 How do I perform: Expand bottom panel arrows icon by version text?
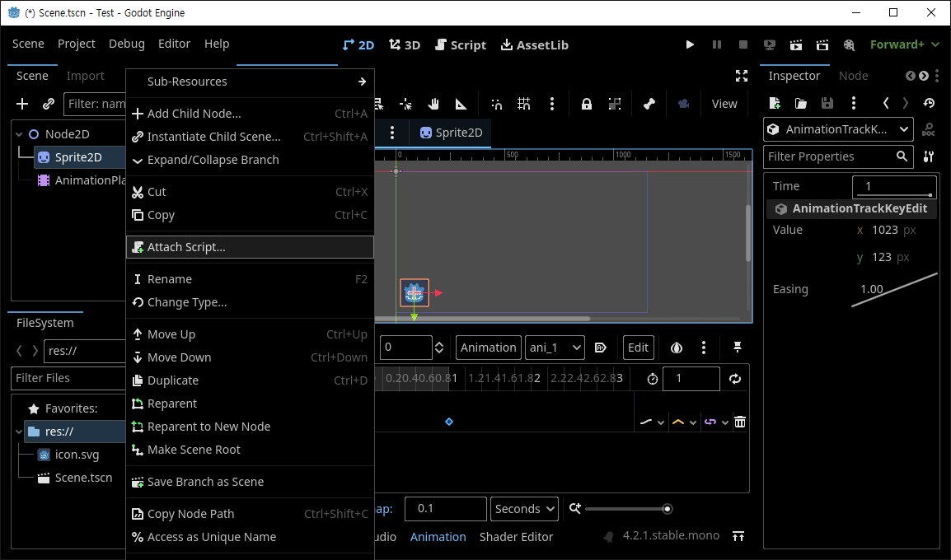tap(738, 536)
